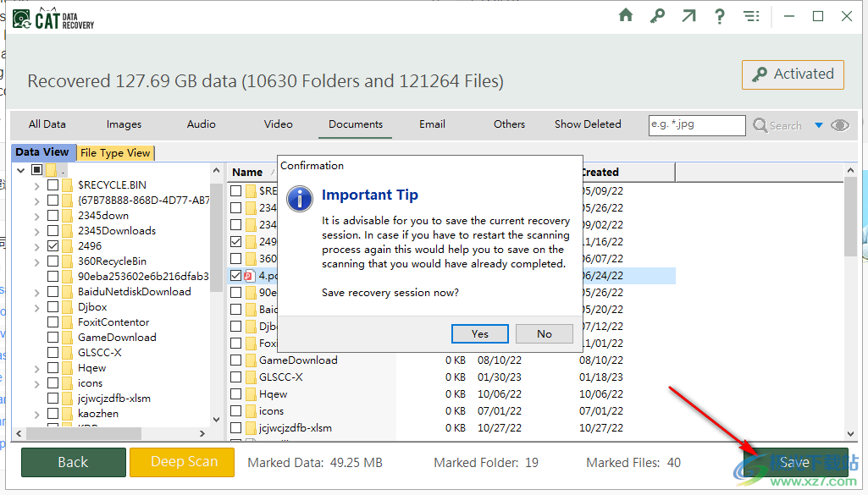Expand the 360RecycleBin tree node
Viewport: 868px width, 495px height.
pyautogui.click(x=37, y=262)
